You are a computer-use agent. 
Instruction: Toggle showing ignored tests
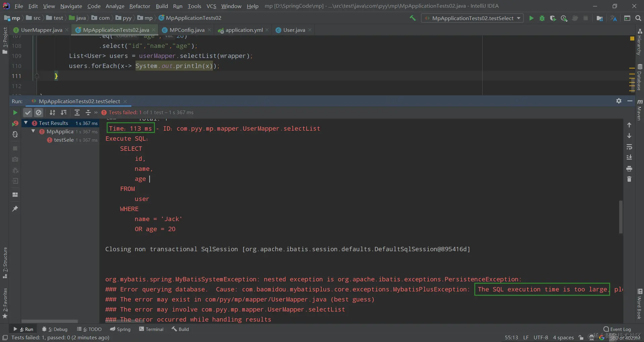39,113
